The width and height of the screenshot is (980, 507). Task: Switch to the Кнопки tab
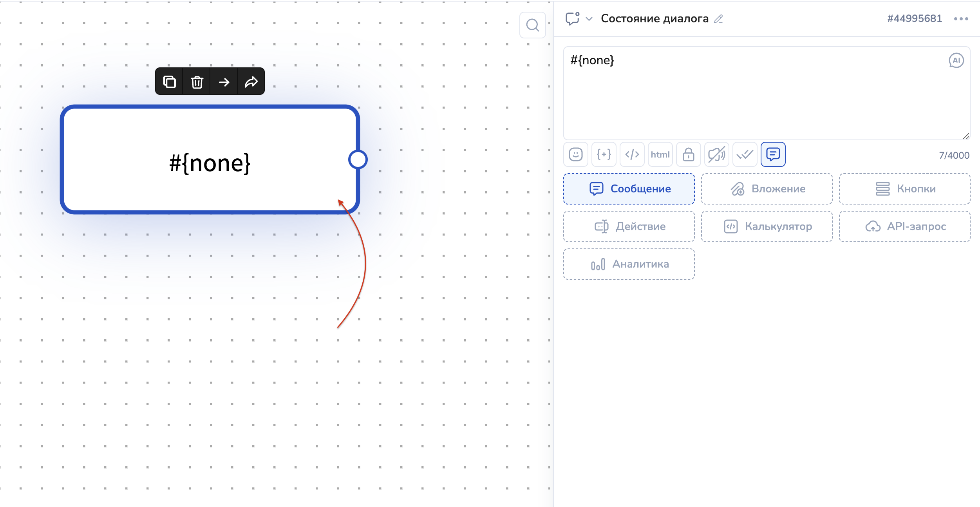pyautogui.click(x=904, y=189)
